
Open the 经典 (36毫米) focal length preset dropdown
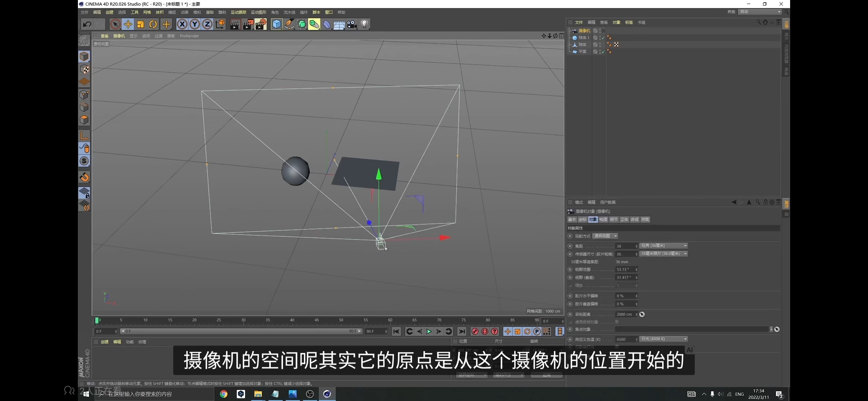click(x=664, y=245)
